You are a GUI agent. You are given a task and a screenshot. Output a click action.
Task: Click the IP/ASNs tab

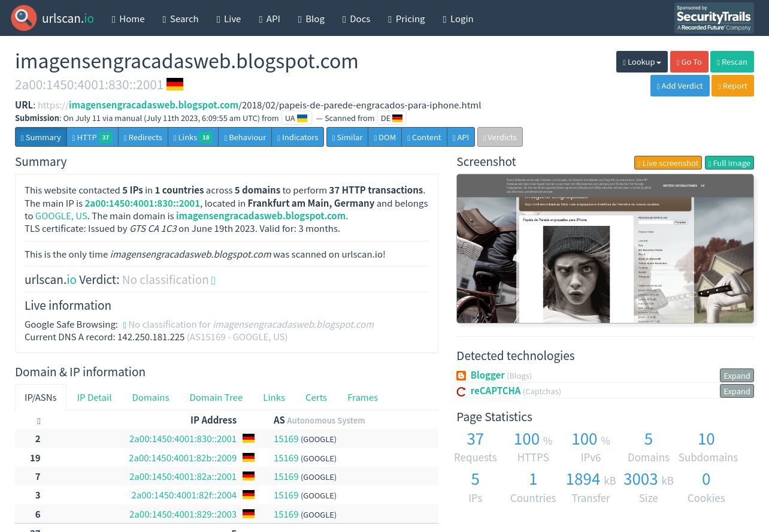point(41,397)
